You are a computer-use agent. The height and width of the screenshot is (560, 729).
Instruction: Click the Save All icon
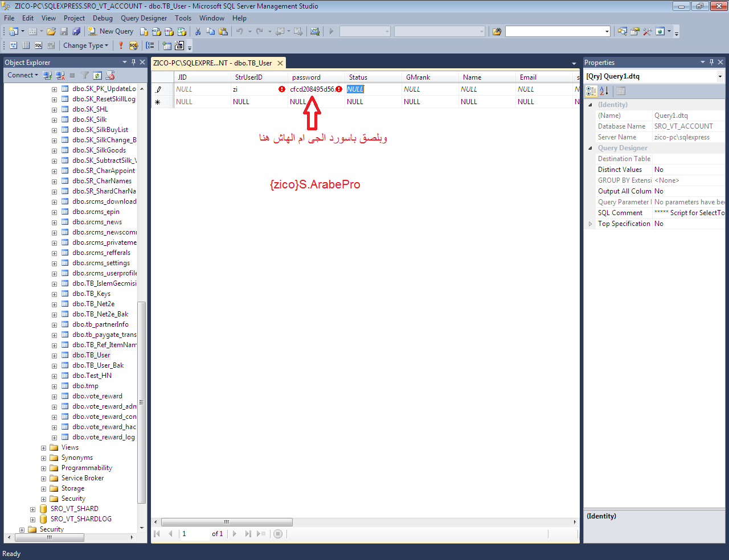76,31
